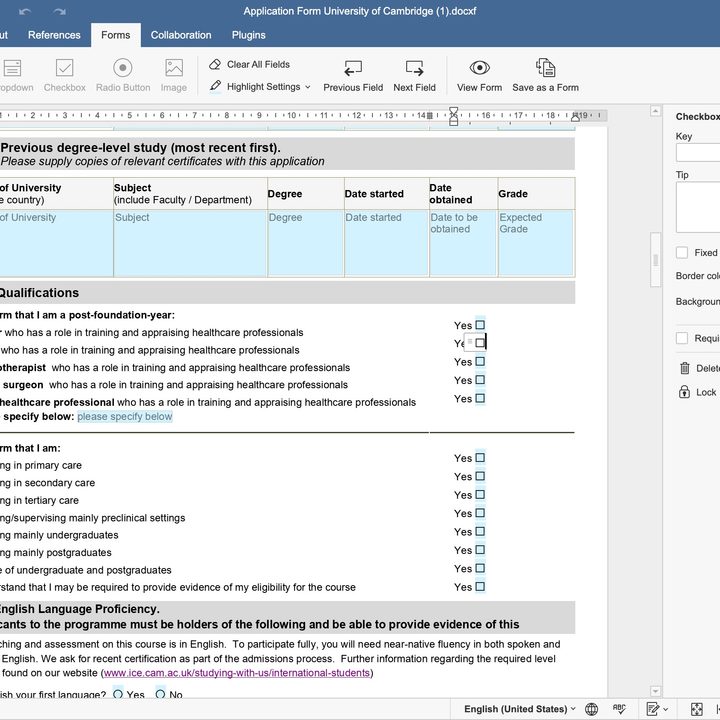Click the Subject form field
The image size is (720, 720).
pos(190,243)
